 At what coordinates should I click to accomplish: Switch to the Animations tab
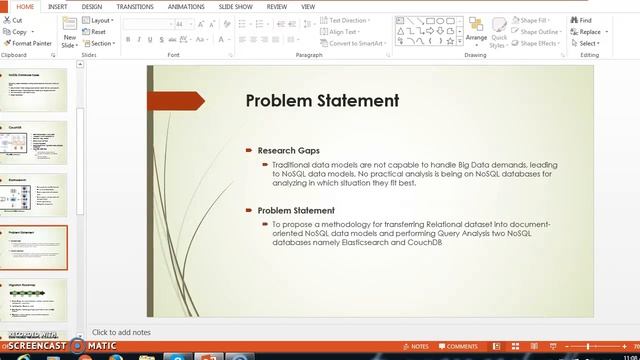tap(186, 7)
